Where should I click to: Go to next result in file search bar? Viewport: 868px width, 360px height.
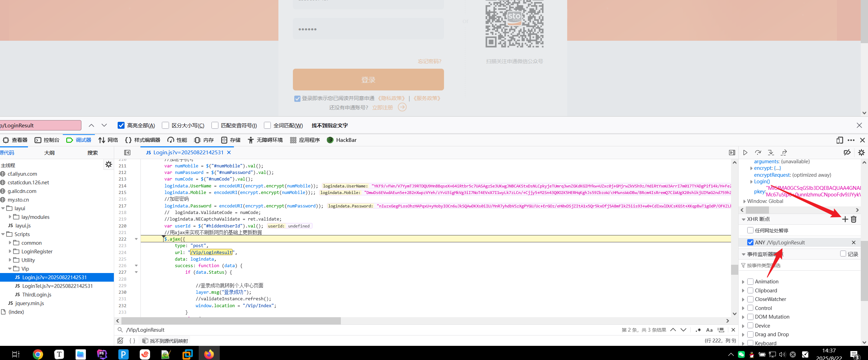683,330
